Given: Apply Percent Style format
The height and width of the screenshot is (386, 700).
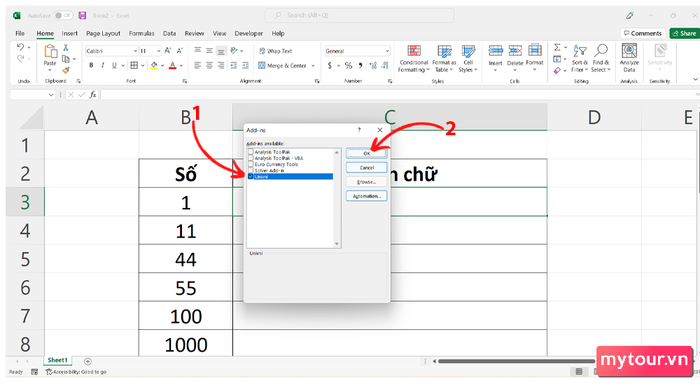Looking at the screenshot, I should [x=348, y=66].
